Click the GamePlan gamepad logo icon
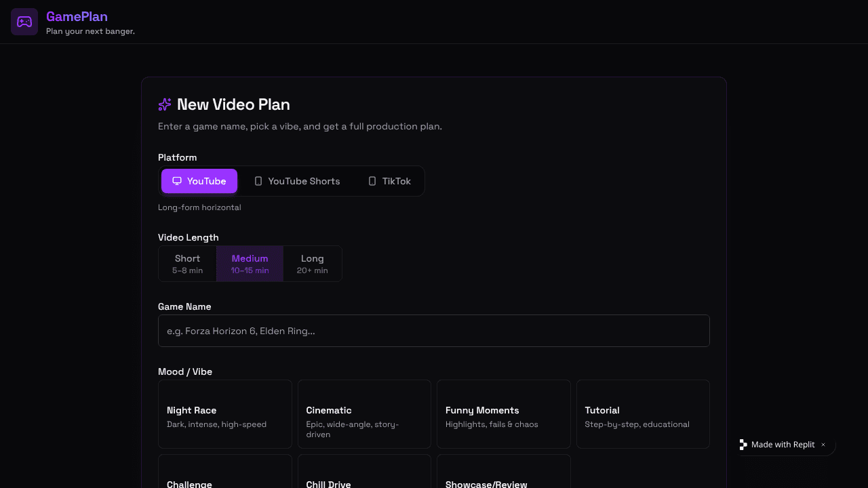 point(24,22)
